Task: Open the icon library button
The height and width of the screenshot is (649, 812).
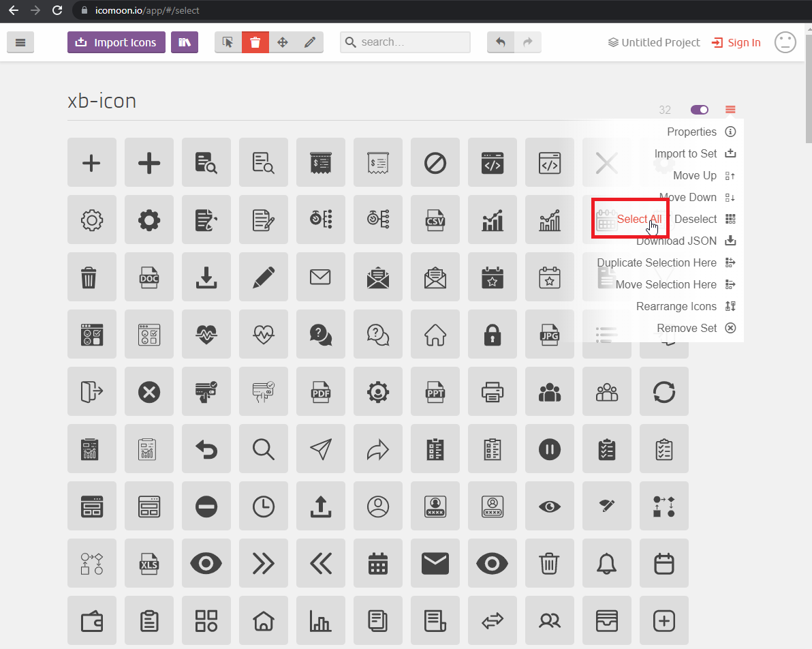Action: [185, 42]
